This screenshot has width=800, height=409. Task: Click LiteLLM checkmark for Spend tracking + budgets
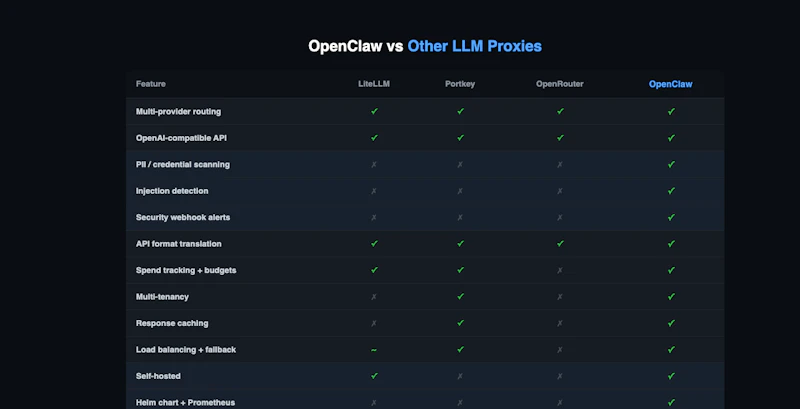pyautogui.click(x=374, y=270)
